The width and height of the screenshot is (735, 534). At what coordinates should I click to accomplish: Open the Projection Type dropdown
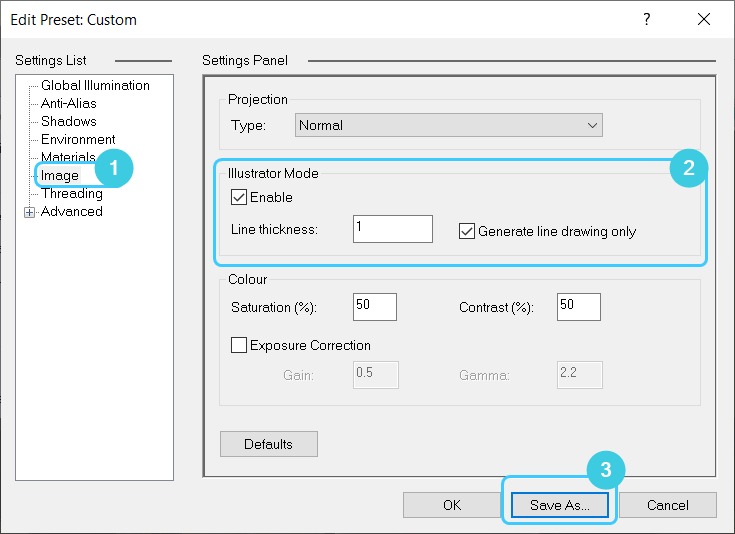point(449,125)
